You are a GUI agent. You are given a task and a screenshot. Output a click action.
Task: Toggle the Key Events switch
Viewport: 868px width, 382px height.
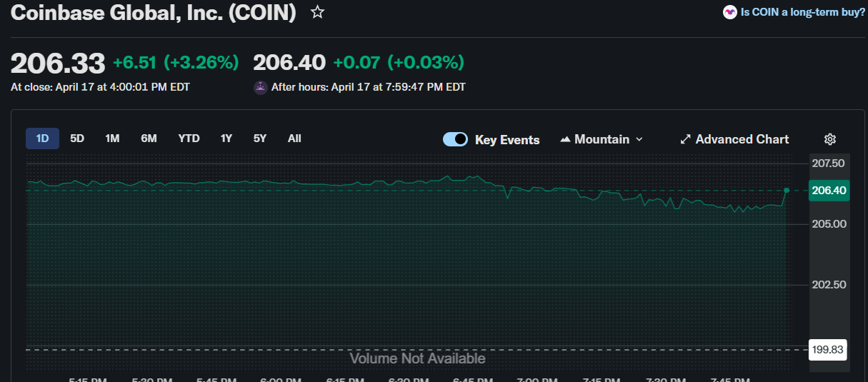tap(455, 139)
